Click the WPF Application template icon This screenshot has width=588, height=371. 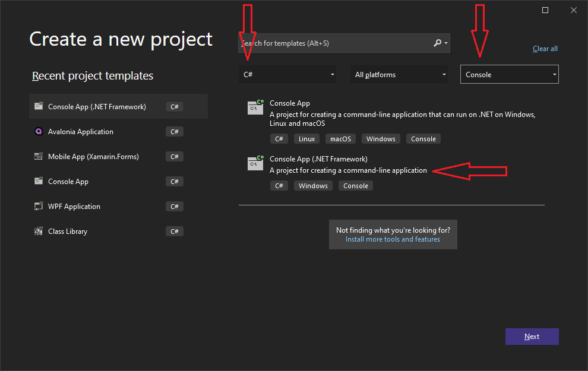[39, 207]
